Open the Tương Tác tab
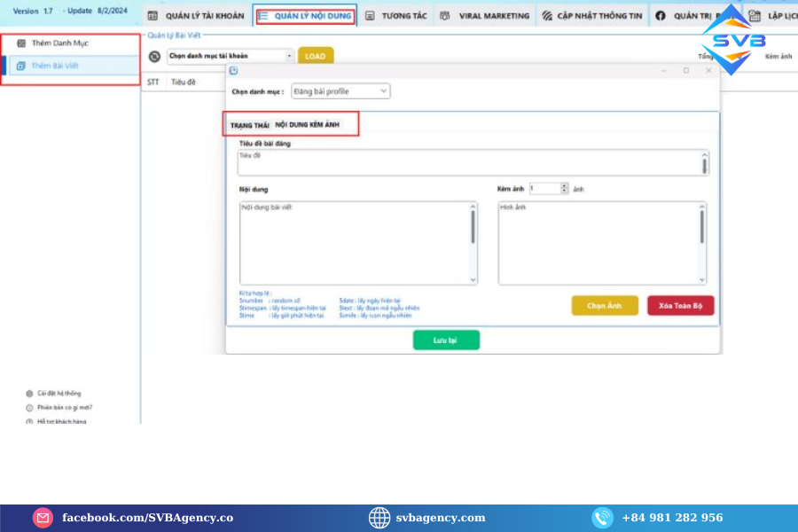 395,16
